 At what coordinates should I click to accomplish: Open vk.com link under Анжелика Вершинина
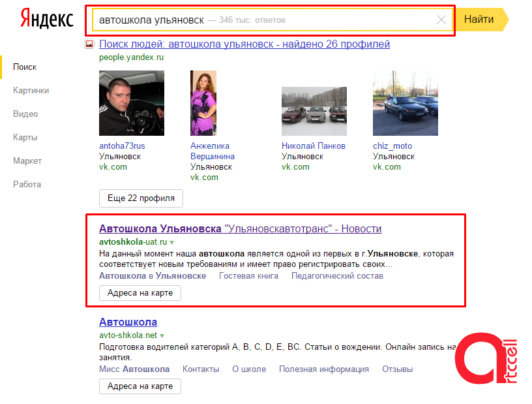click(204, 178)
